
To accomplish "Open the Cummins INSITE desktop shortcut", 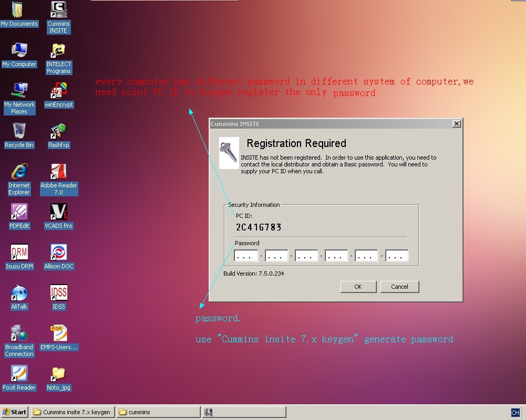I will point(58,10).
